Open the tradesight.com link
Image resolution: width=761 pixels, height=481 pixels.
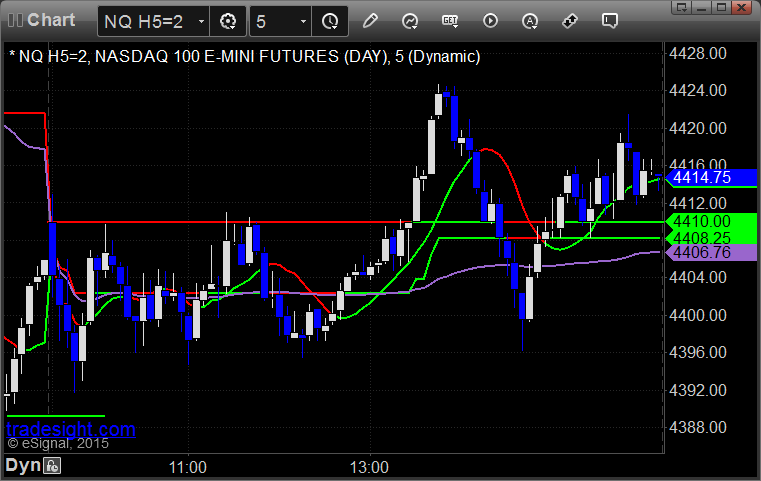pos(71,430)
